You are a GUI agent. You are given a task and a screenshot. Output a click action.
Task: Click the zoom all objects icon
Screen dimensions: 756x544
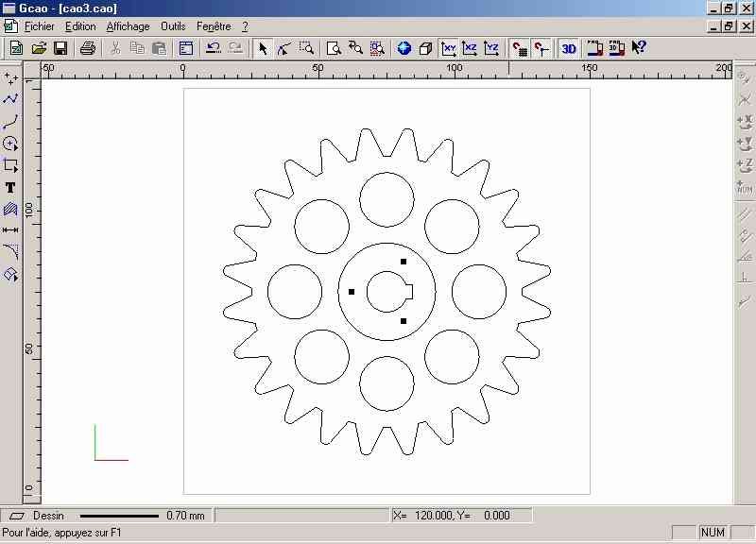[377, 48]
